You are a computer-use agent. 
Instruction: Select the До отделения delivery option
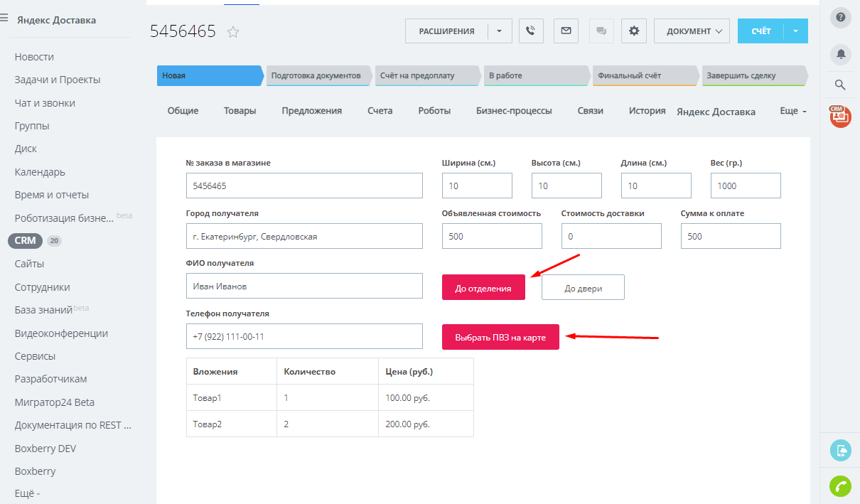[x=483, y=287]
